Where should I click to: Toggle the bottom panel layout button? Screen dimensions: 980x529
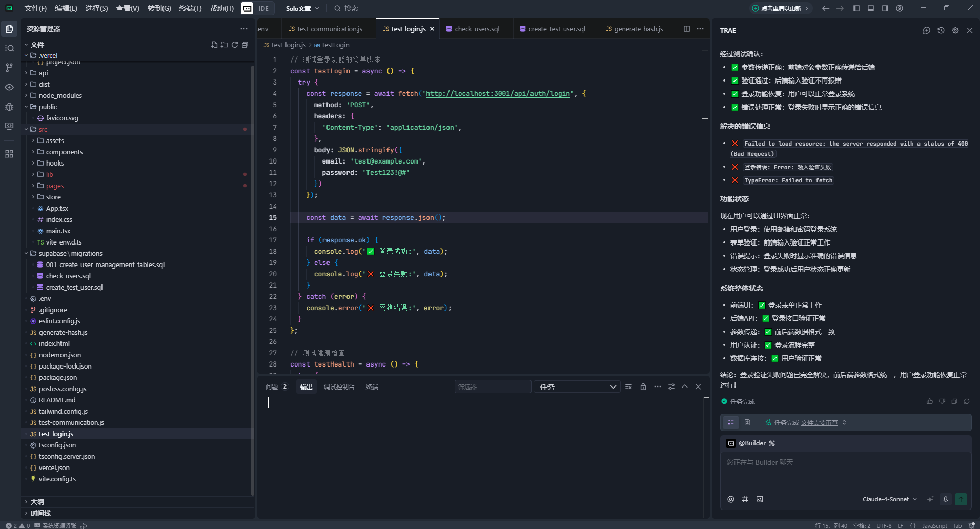tap(871, 8)
